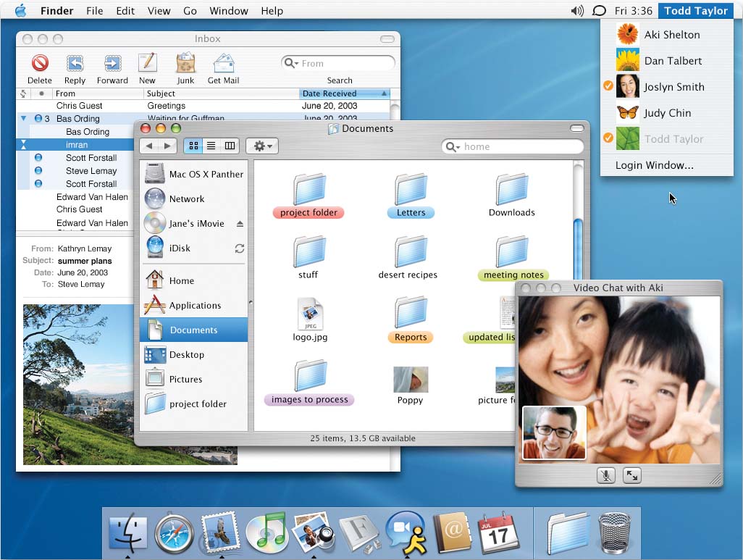Screen dimensions: 743x560
Task: Collapse the Bas Ording message thread
Action: (23, 119)
